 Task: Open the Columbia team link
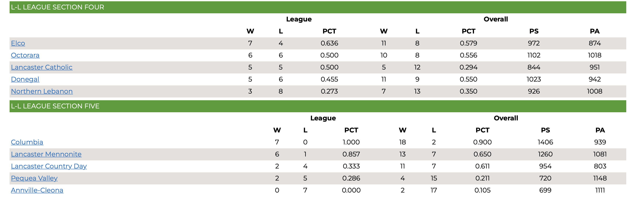tap(27, 142)
